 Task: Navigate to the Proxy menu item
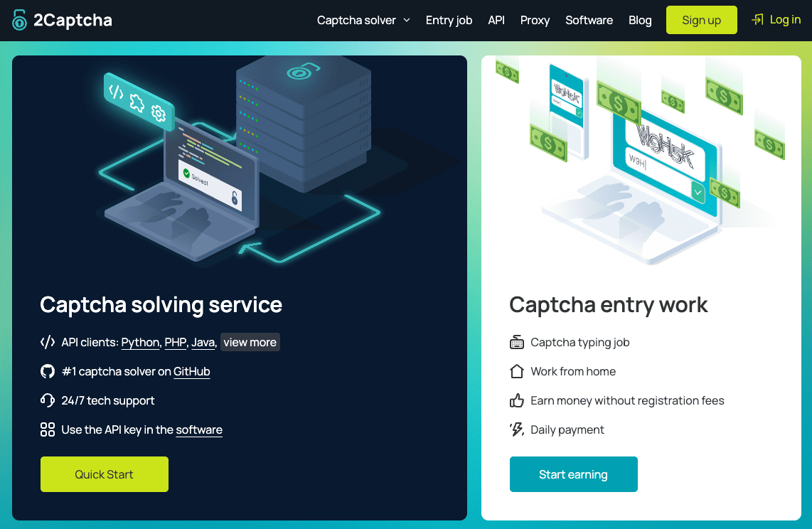(x=535, y=20)
